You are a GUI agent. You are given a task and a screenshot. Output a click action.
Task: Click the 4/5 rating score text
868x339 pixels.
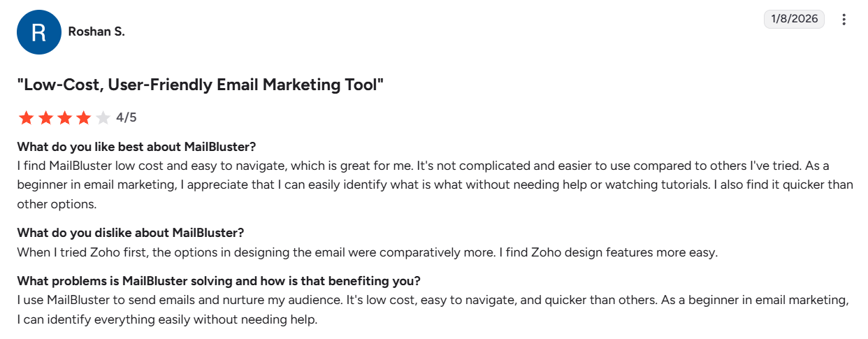(x=126, y=117)
